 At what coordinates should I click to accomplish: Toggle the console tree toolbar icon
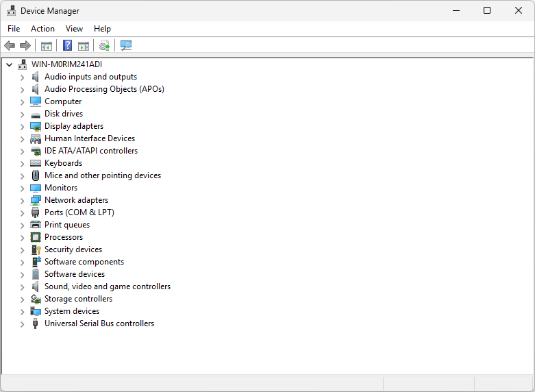[47, 45]
